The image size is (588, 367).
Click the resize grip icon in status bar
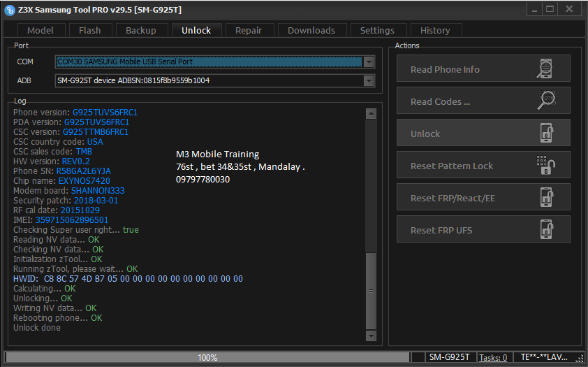(x=580, y=359)
